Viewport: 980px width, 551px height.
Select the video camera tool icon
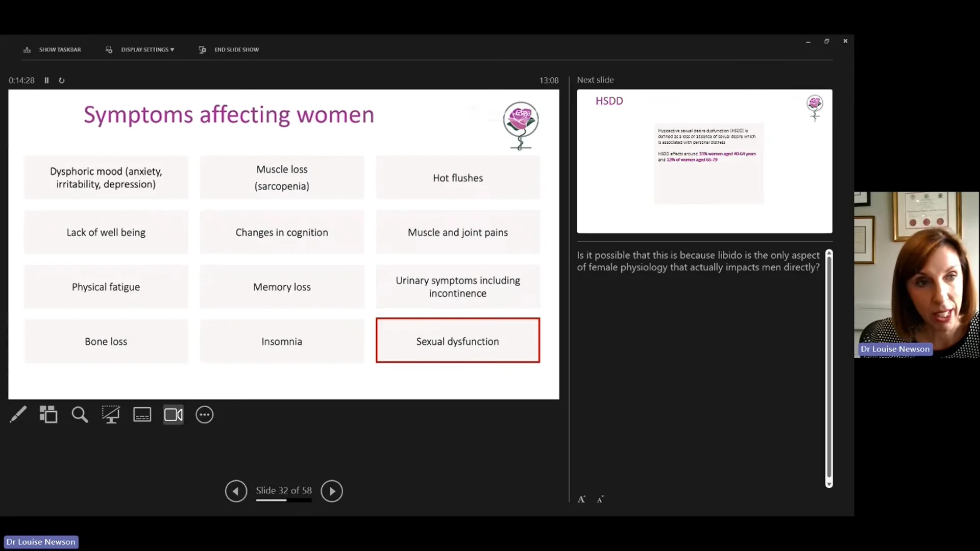(x=174, y=414)
